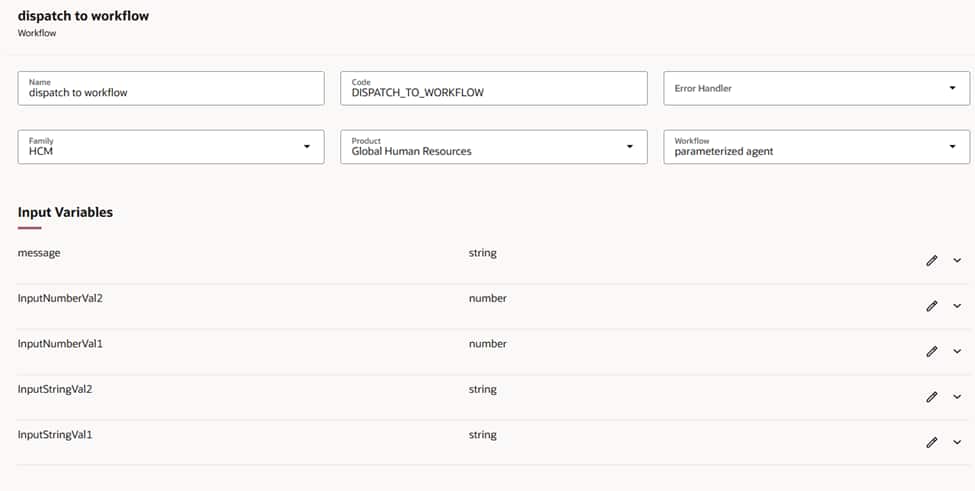Expand the InputNumberVal1 row chevron
The image size is (975, 491).
point(957,351)
